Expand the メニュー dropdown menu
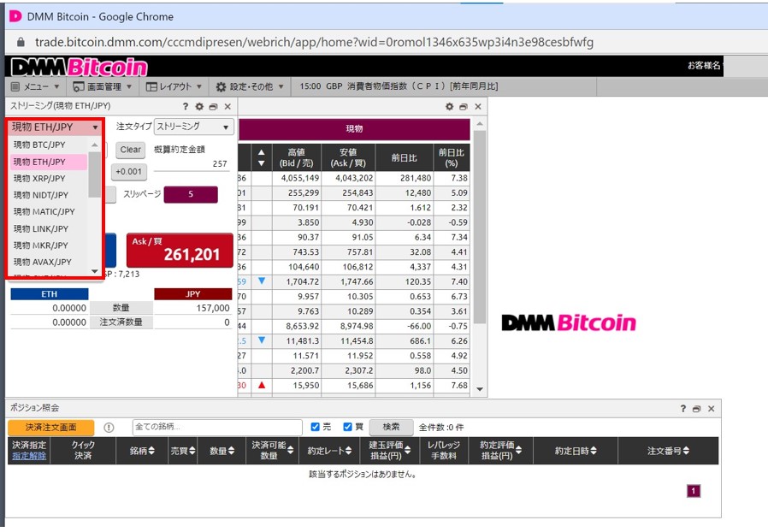The image size is (768, 532). click(35, 86)
